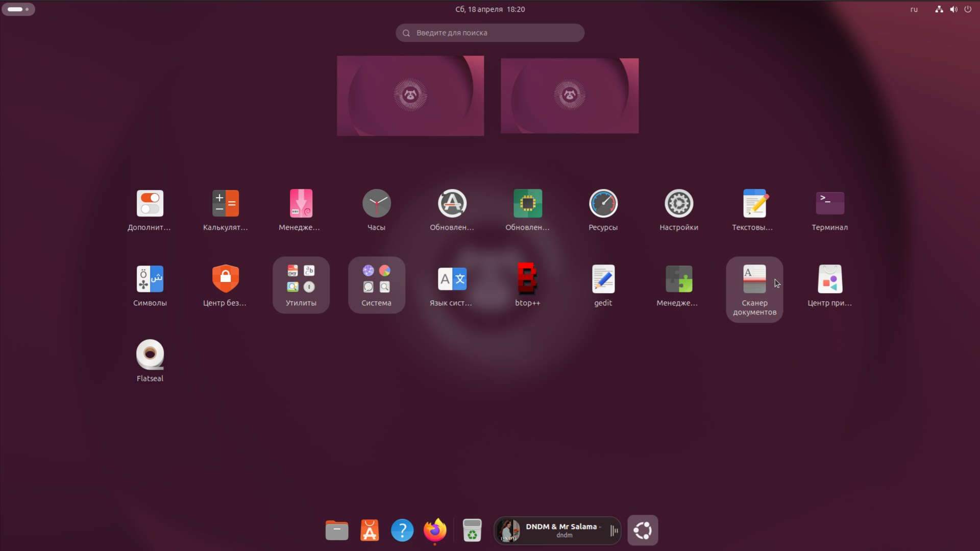Open the Утилиты app folder

point(301,279)
